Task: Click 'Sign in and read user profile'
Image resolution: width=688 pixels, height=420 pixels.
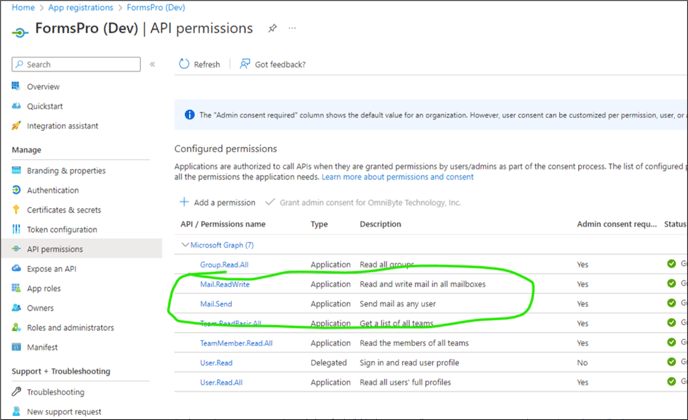Action: click(409, 363)
